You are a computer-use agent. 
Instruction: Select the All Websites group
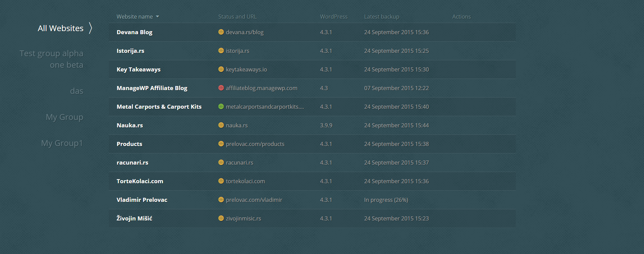pyautogui.click(x=60, y=28)
